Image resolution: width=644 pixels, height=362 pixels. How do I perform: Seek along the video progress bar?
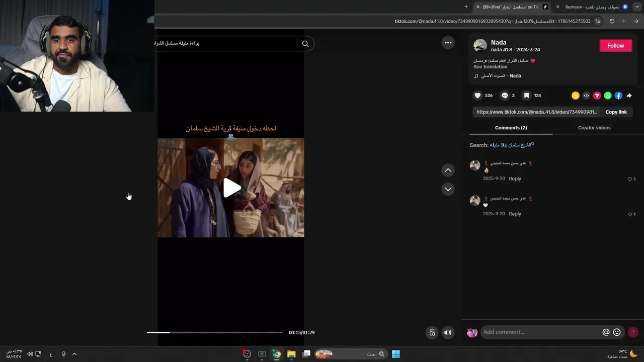tap(214, 332)
